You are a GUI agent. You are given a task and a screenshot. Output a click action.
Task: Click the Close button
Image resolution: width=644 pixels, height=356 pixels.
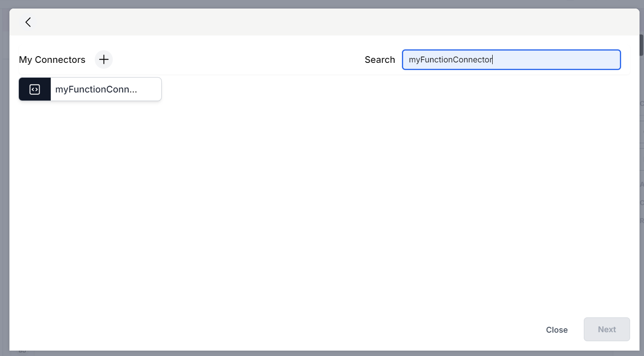point(557,330)
